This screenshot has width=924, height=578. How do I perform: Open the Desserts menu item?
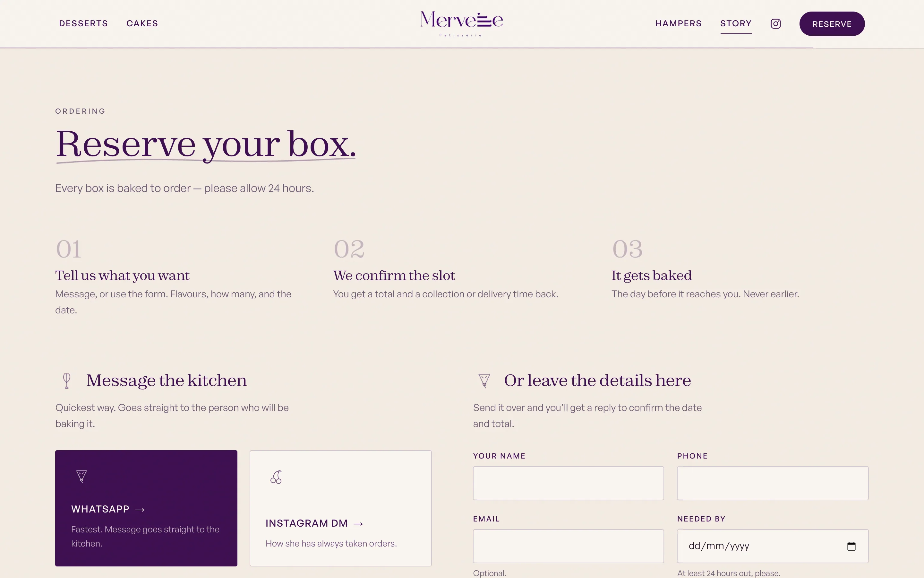pos(83,23)
